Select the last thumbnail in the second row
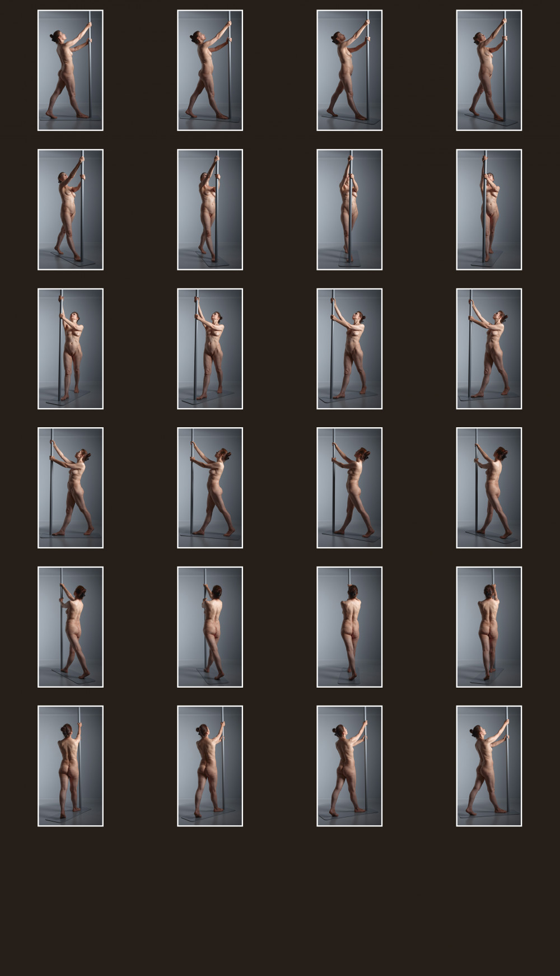Screen dimensions: 560x976 tap(489, 209)
